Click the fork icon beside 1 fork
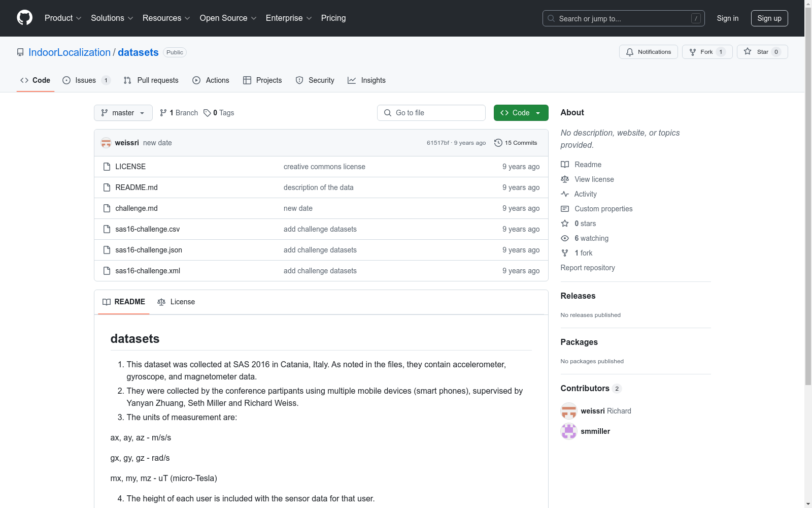This screenshot has height=508, width=812. pos(565,253)
